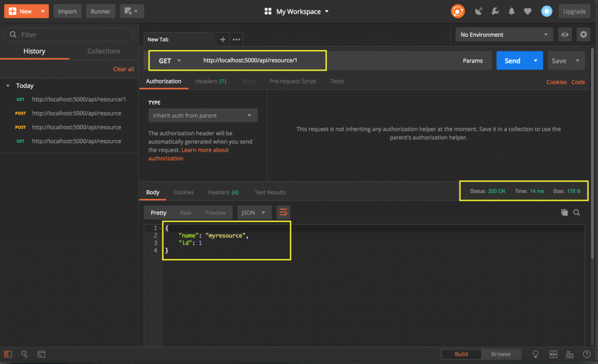Click the blue Send button
Viewport: 598px width, 364px height.
[x=512, y=61]
